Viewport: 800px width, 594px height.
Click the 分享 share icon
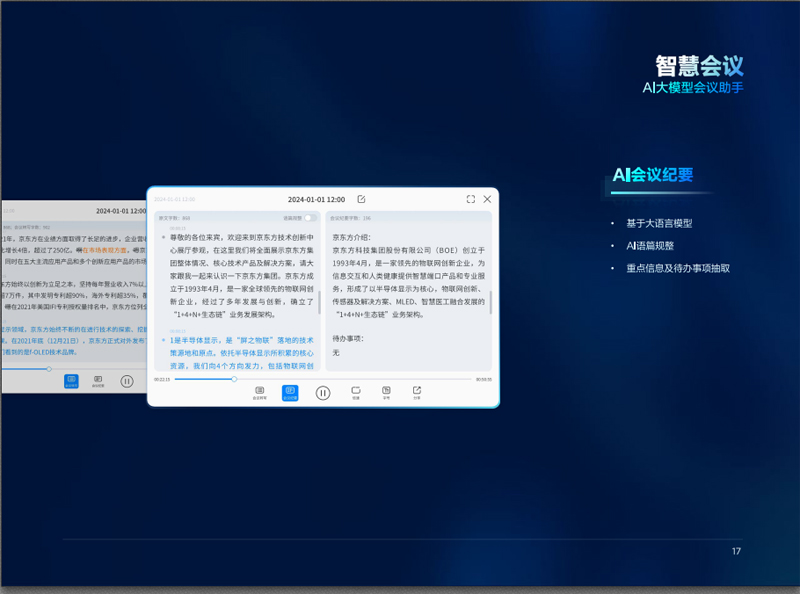pos(417,392)
